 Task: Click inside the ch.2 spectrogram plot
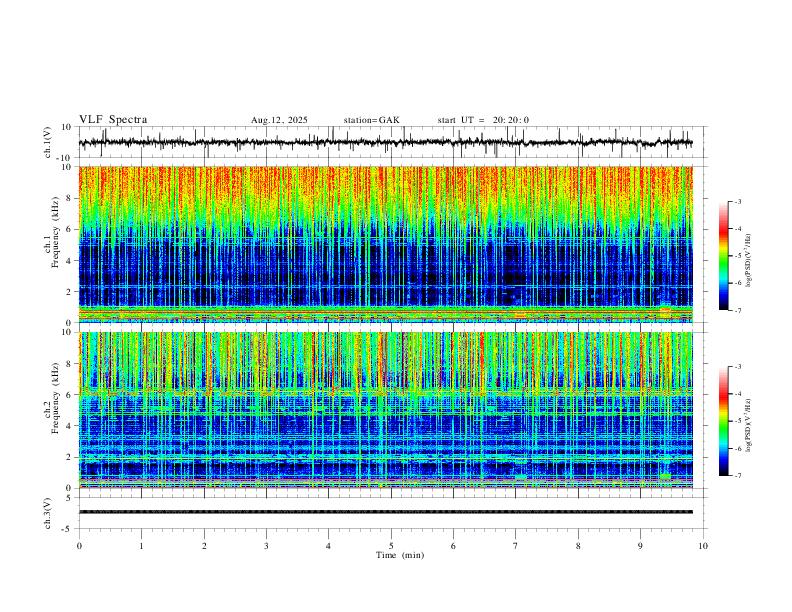coord(385,410)
